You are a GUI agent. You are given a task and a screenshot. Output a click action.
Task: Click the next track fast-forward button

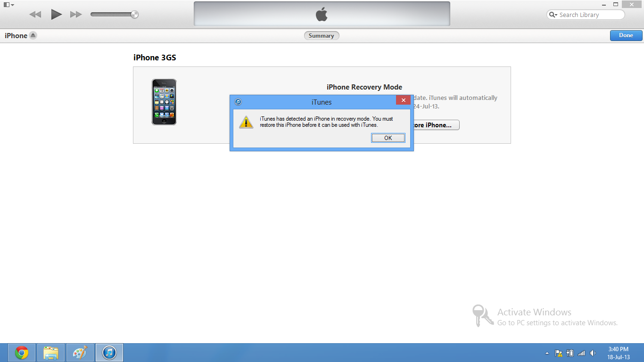(76, 15)
